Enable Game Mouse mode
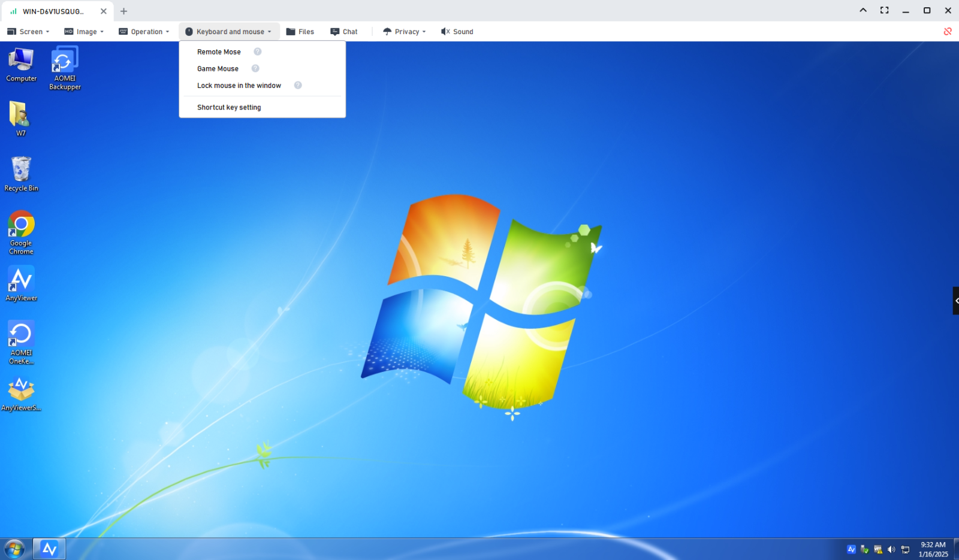This screenshot has width=959, height=560. (218, 69)
